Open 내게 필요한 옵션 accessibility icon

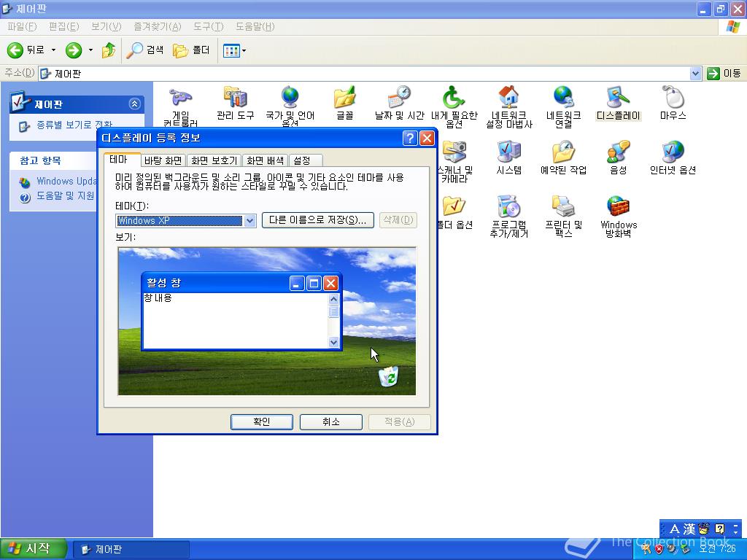[454, 106]
